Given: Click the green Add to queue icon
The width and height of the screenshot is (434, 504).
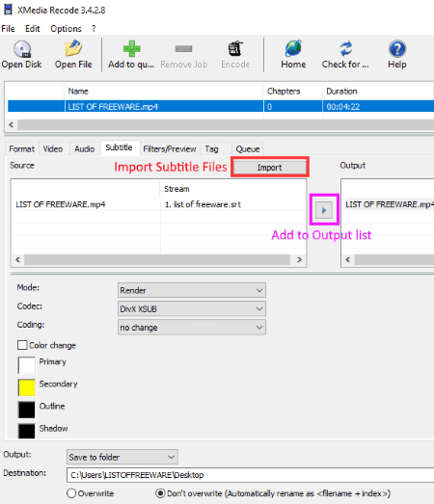Looking at the screenshot, I should tap(131, 48).
